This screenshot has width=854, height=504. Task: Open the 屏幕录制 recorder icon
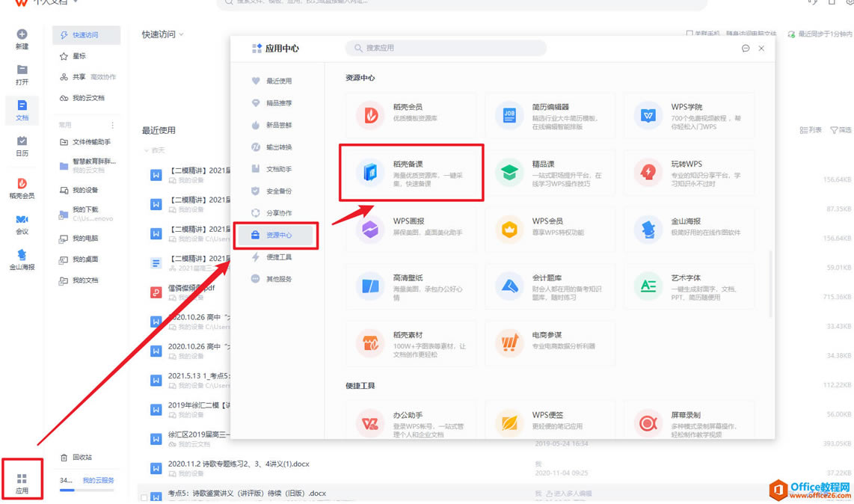648,423
